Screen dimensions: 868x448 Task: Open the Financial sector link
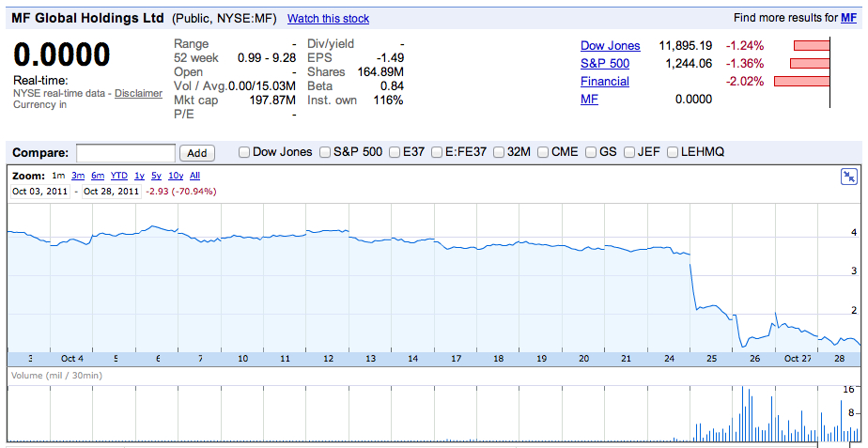pyautogui.click(x=604, y=82)
